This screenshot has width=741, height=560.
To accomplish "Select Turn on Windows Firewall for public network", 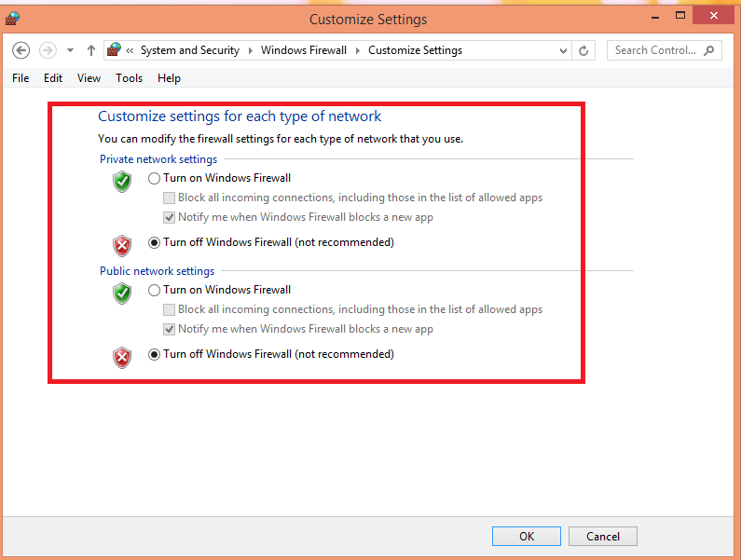I will (154, 290).
